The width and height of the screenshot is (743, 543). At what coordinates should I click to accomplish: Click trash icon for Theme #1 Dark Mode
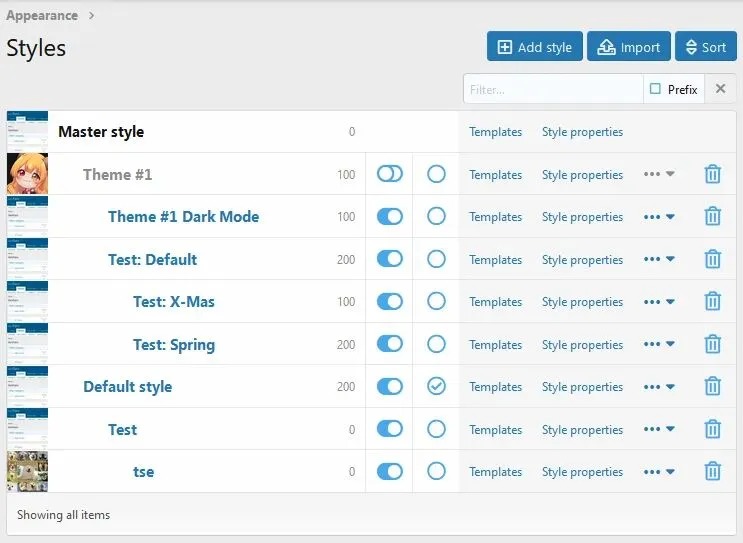712,217
